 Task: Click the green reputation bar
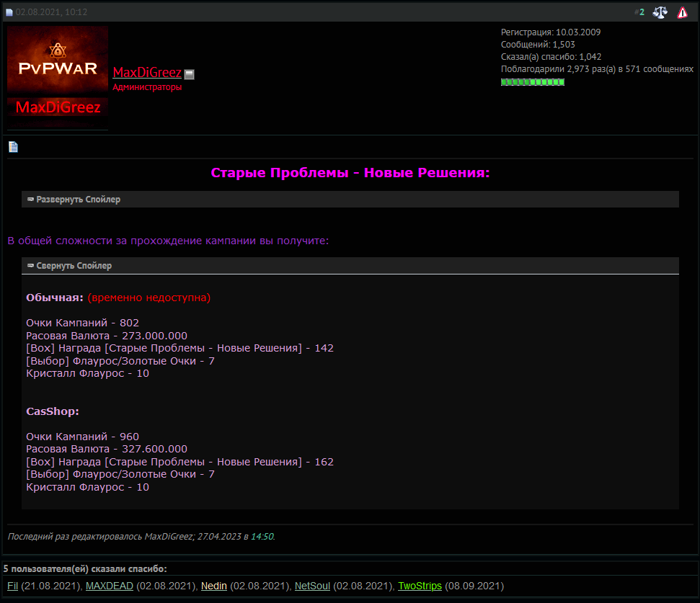pyautogui.click(x=533, y=82)
